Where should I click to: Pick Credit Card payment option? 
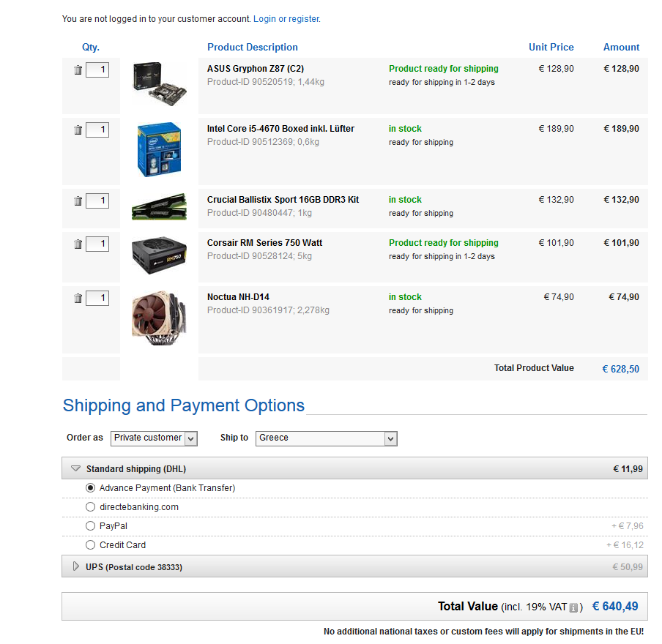90,544
